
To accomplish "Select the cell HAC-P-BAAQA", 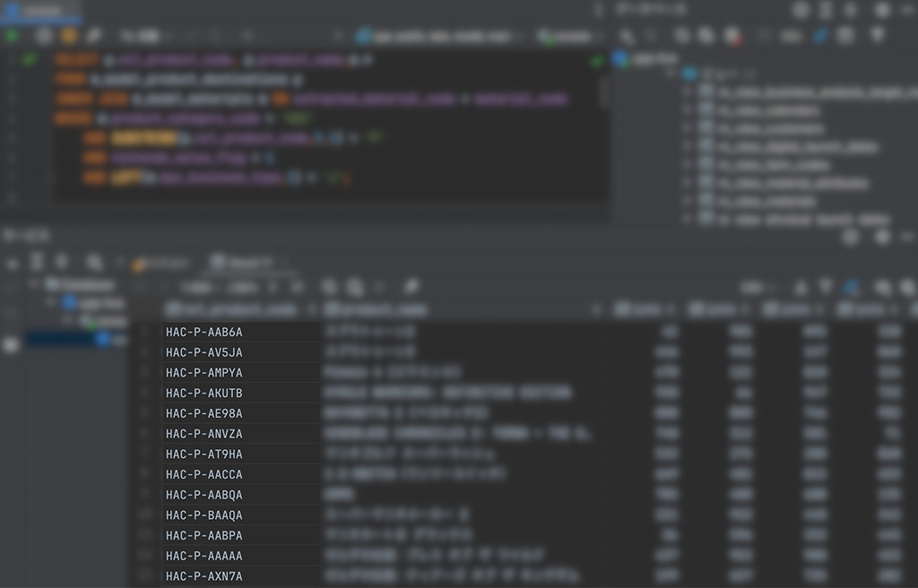I will click(x=204, y=515).
